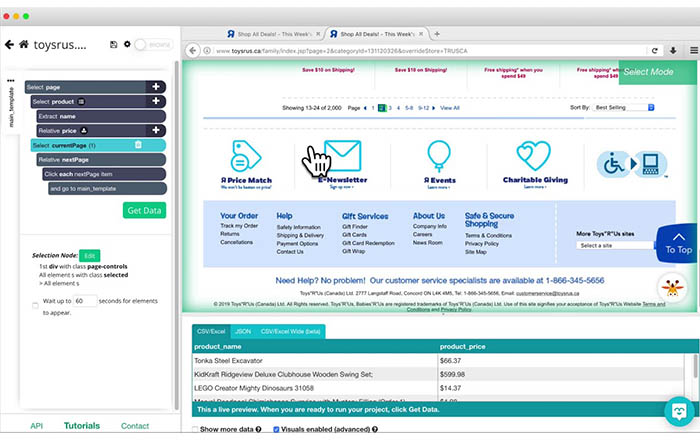
Task: Go back with the sidebar left arrow
Action: pos(9,45)
